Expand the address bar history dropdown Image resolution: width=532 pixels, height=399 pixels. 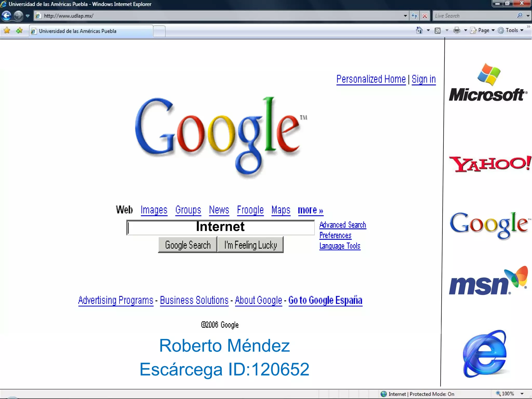click(x=405, y=16)
